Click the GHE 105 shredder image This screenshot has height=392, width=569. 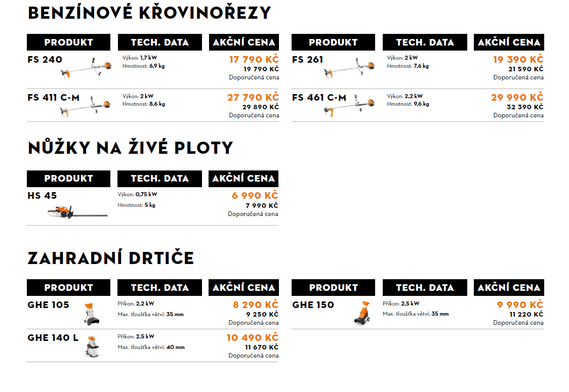click(x=92, y=314)
